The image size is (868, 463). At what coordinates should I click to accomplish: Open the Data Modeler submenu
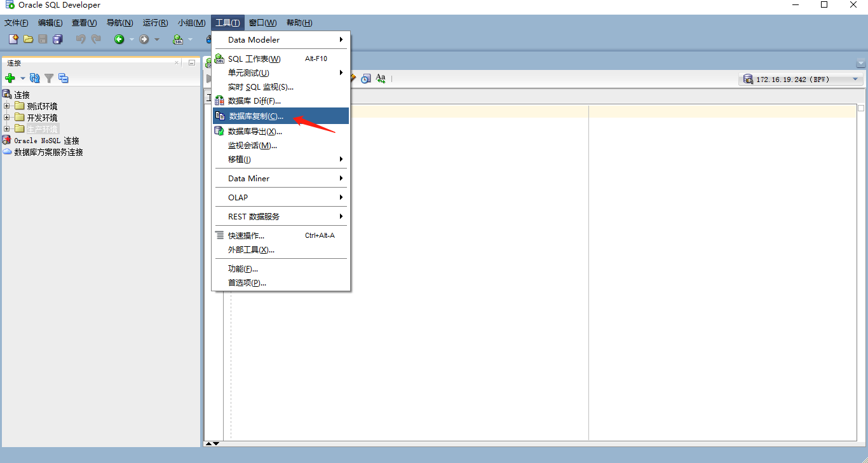[x=281, y=39]
